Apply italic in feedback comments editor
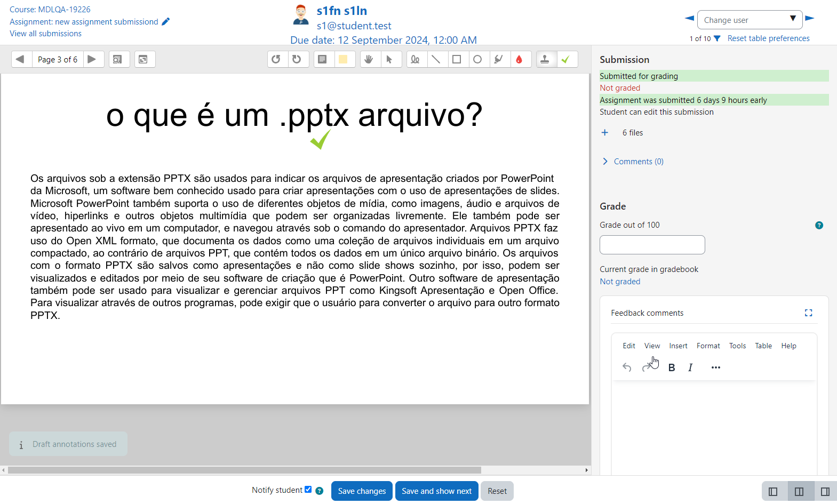Screen dimensions: 837x504 (690, 367)
